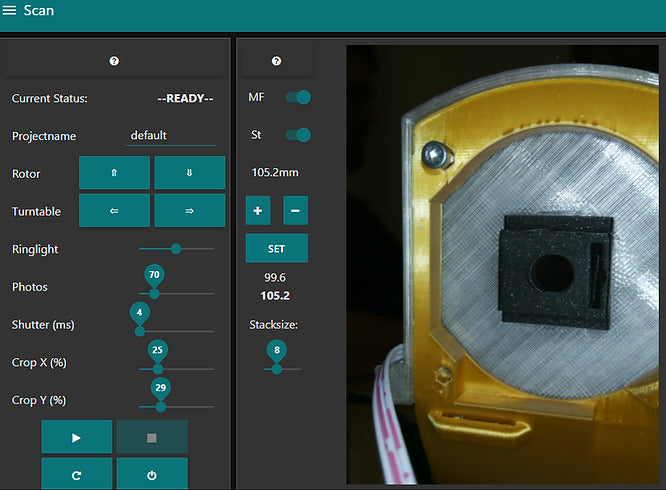Move rotor down with the down arrow

189,173
